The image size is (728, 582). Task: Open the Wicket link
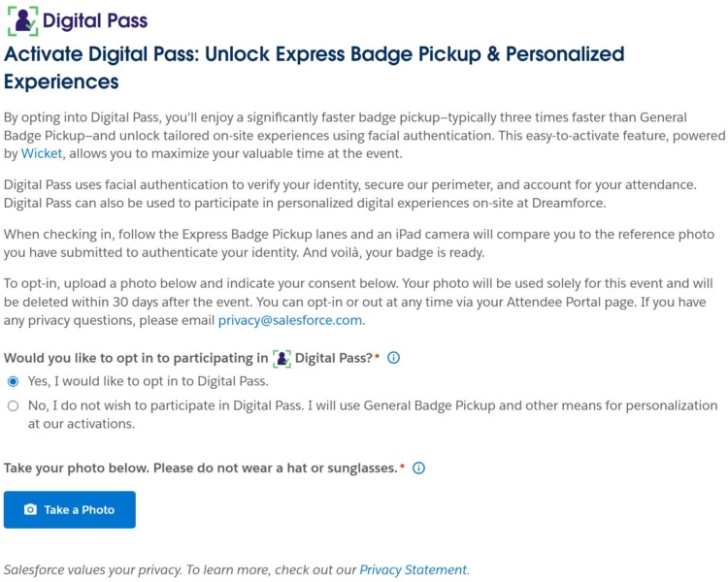click(42, 153)
